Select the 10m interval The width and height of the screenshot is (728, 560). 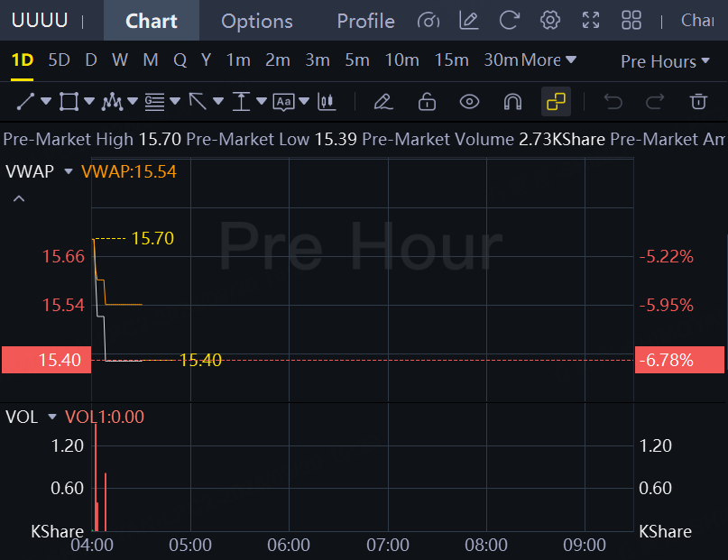401,60
